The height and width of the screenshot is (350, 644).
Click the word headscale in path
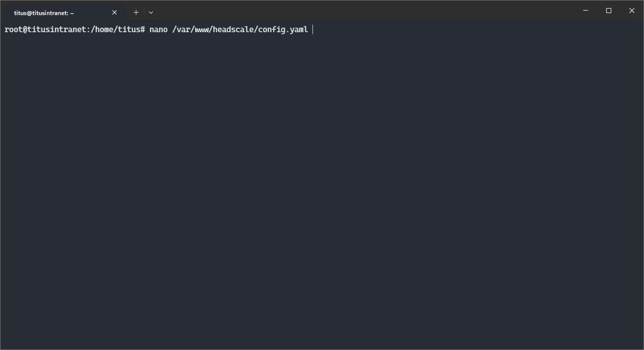point(233,30)
